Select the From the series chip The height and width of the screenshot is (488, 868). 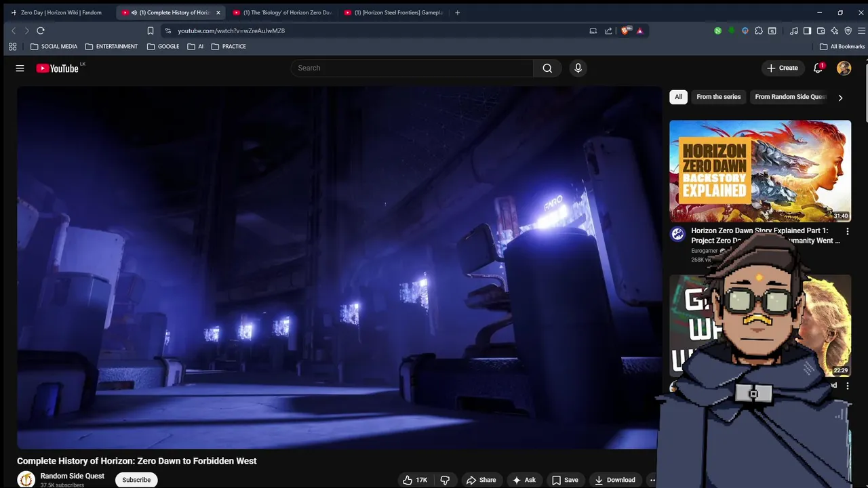click(x=718, y=97)
